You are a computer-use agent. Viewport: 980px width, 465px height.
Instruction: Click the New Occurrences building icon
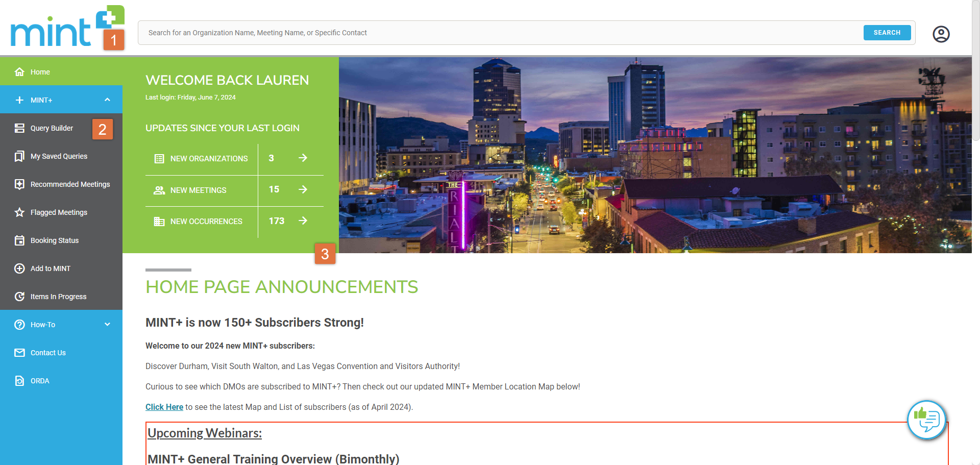coord(159,222)
